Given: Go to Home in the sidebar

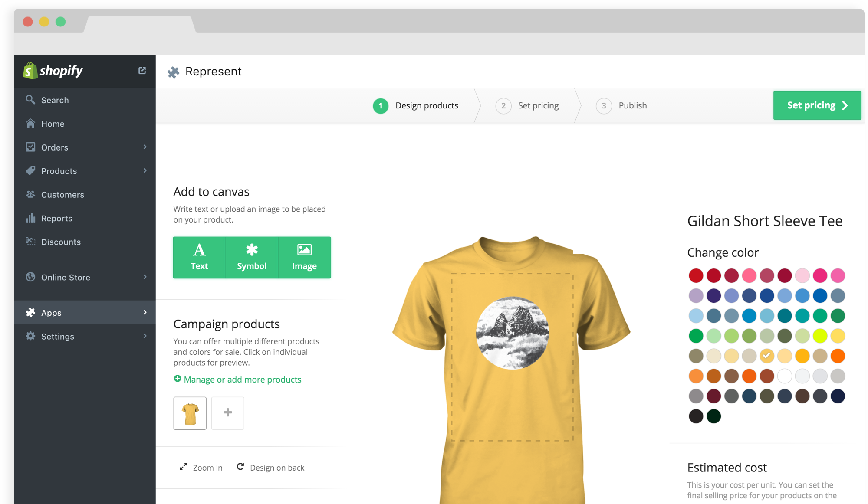Looking at the screenshot, I should (53, 124).
